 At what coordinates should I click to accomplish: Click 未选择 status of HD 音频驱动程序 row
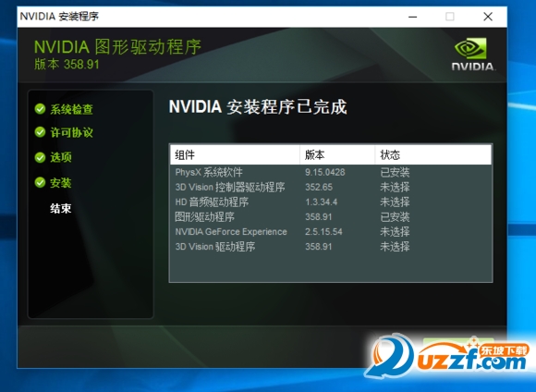tap(395, 202)
